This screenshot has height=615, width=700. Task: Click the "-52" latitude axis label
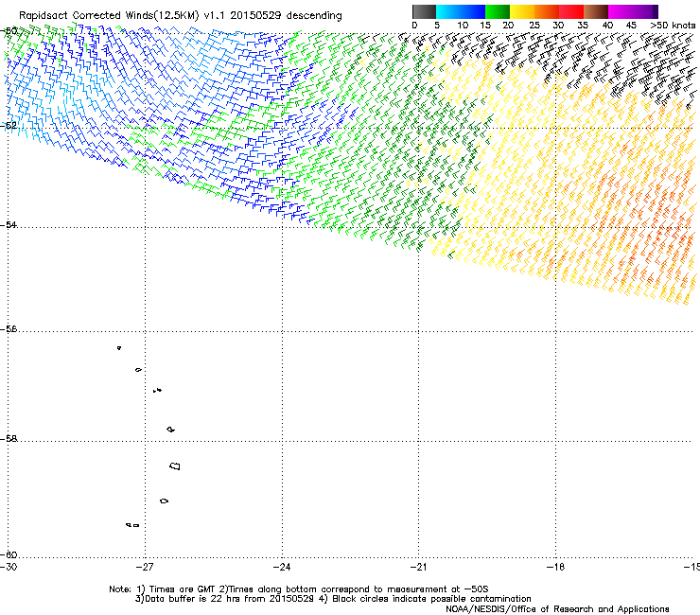[x=9, y=126]
